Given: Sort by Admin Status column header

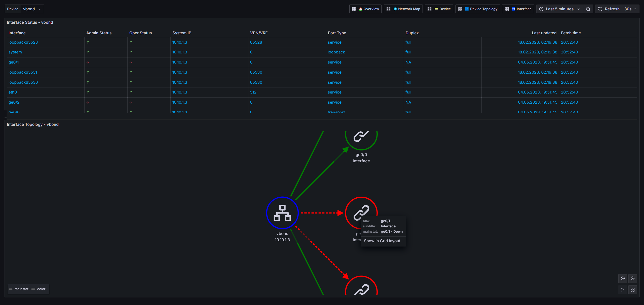Looking at the screenshot, I should coord(99,33).
